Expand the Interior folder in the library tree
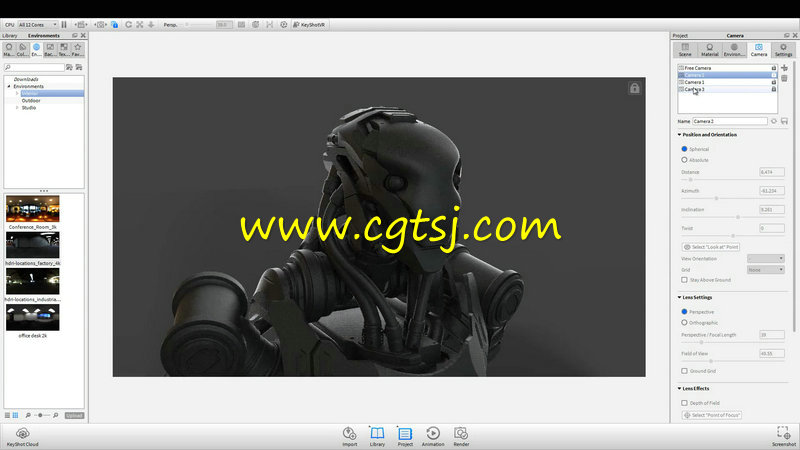The height and width of the screenshot is (450, 800). tap(17, 93)
